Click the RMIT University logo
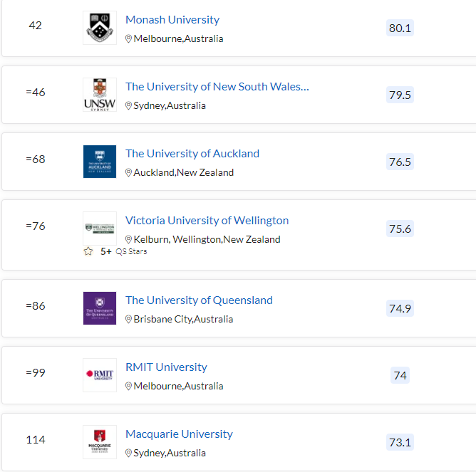476x472 pixels. tap(100, 375)
